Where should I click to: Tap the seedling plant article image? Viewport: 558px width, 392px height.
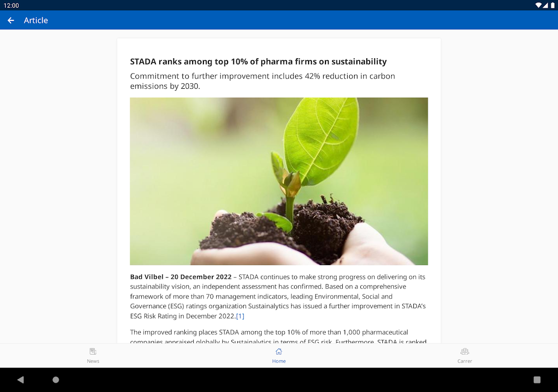(279, 181)
